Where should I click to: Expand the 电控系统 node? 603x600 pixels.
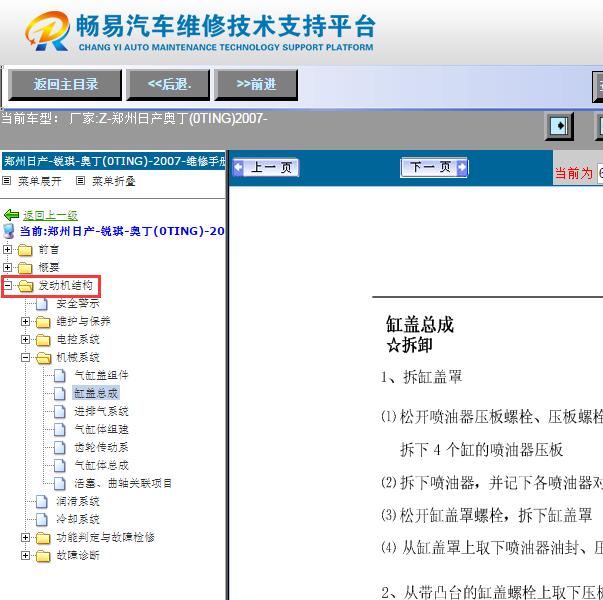(25, 339)
